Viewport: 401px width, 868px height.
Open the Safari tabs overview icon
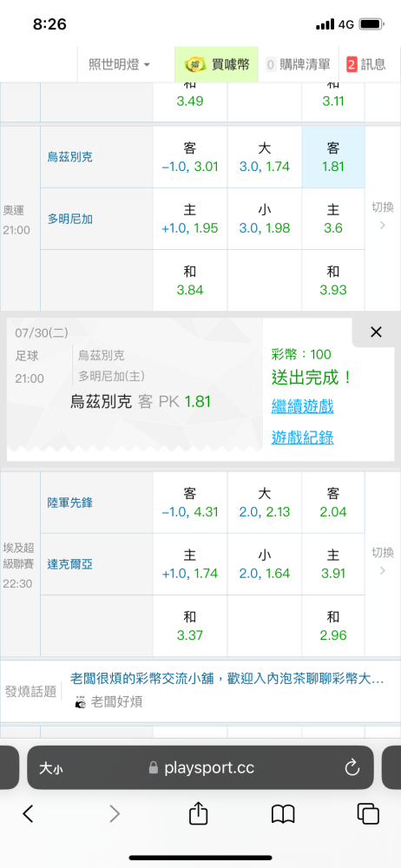click(x=368, y=814)
